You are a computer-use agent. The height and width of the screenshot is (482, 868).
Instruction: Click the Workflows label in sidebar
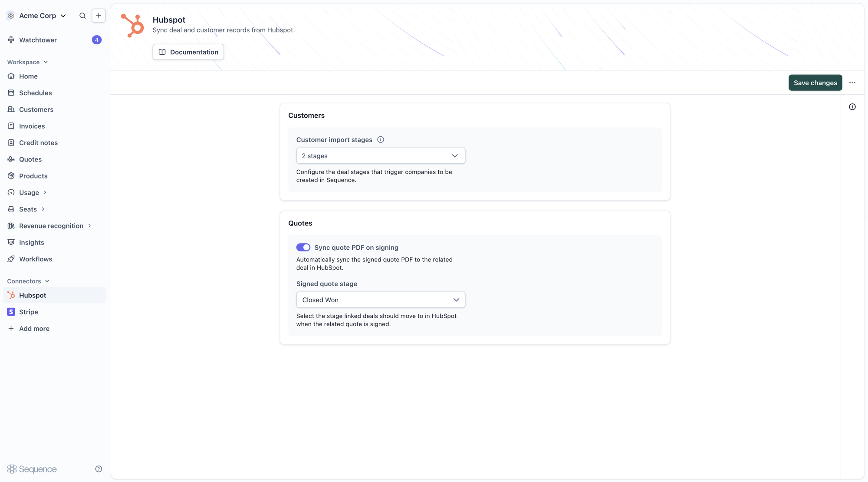[36, 259]
